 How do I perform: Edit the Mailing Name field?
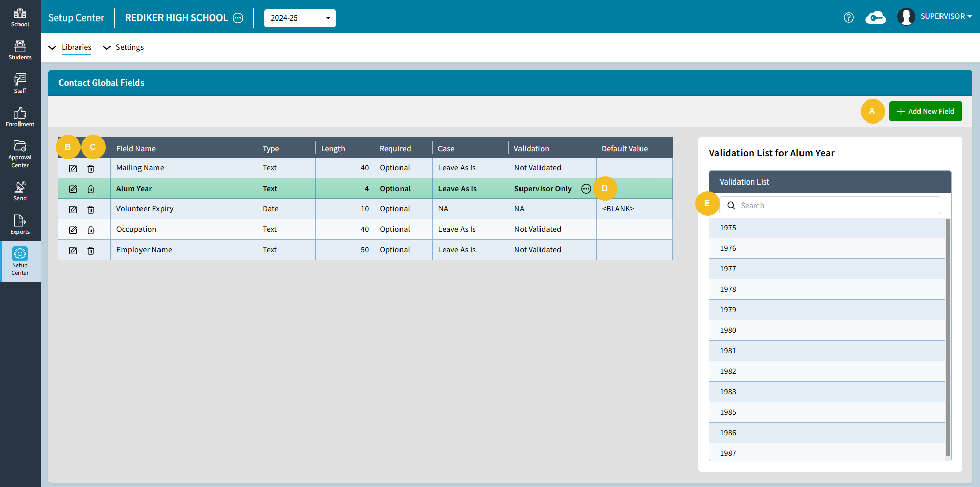(x=73, y=168)
